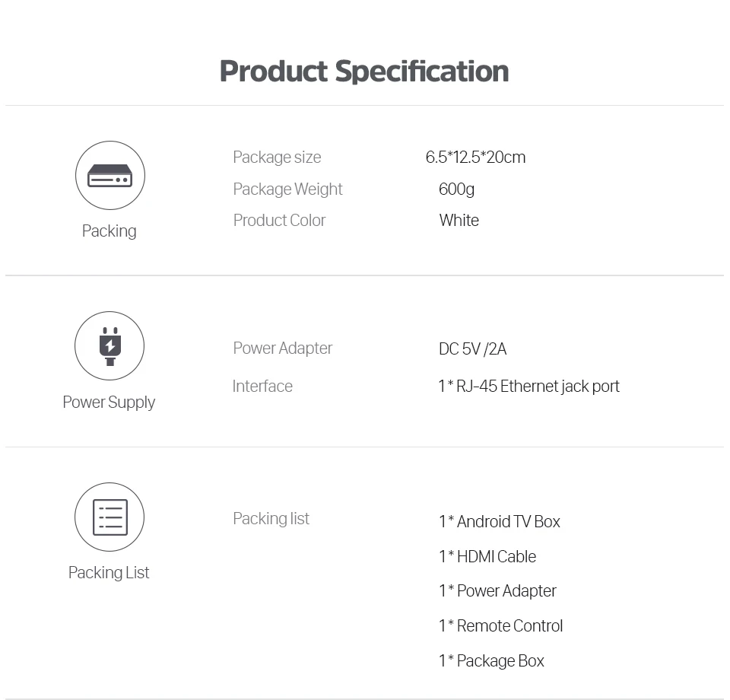Click the White color value
Screen dimensions: 730x700
pos(459,220)
